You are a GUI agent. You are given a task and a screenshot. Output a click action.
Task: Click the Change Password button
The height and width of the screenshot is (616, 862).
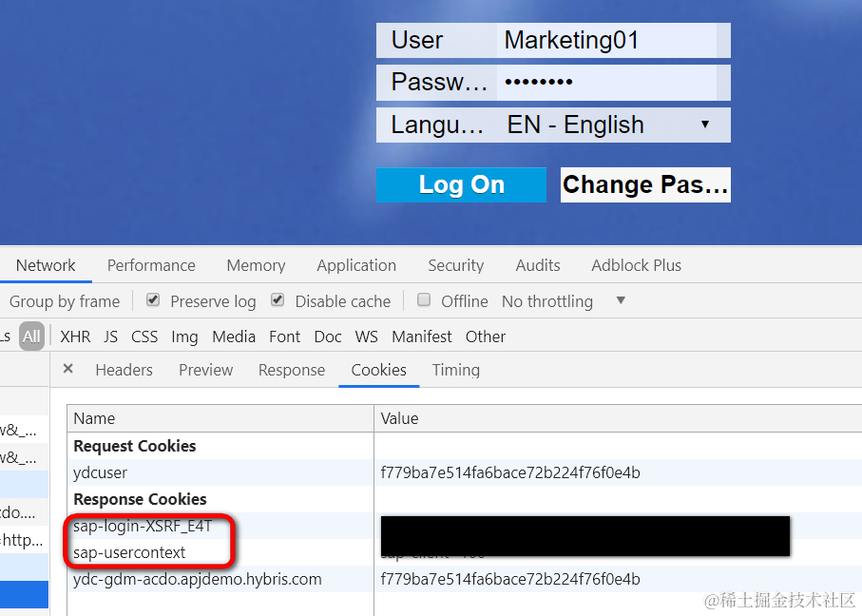(645, 184)
